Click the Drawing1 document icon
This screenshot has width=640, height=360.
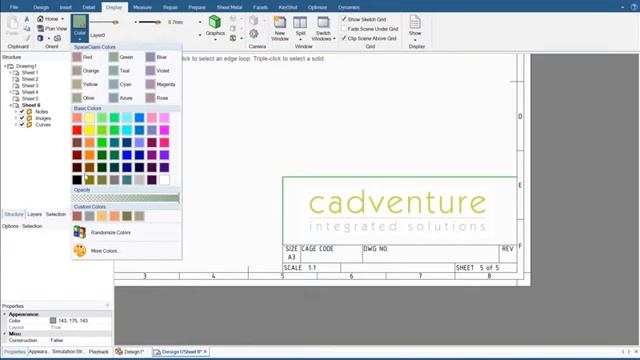pyautogui.click(x=11, y=66)
